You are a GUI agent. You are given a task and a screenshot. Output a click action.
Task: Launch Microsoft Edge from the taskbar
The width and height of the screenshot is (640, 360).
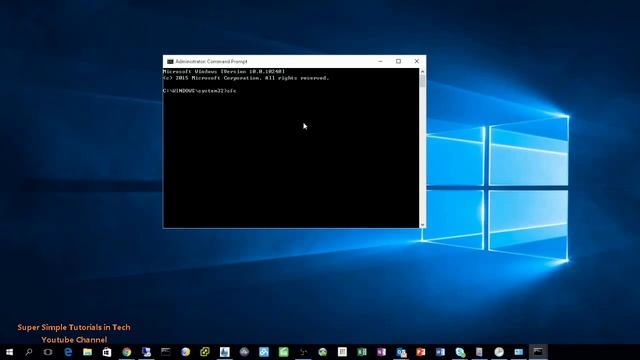coord(68,352)
